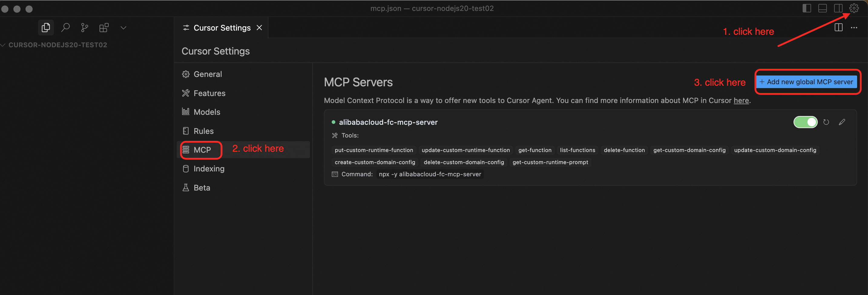Viewport: 868px width, 295px height.
Task: Toggle the primary sidebar visibility
Action: point(807,8)
